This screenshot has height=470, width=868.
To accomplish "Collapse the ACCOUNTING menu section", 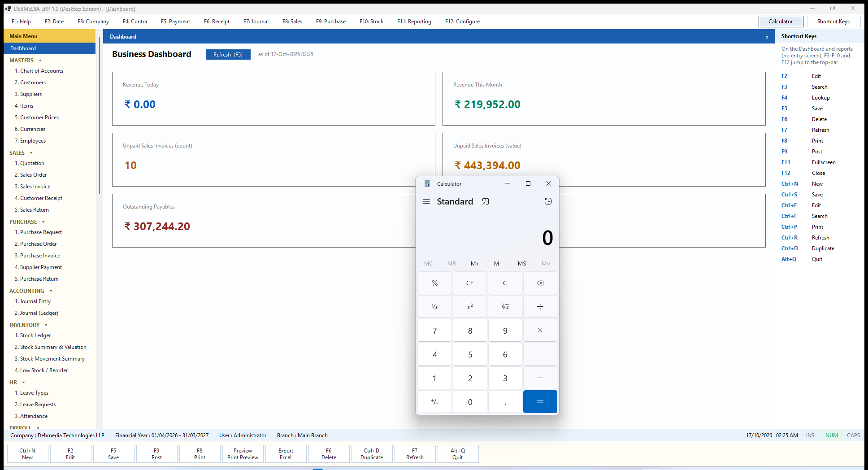I will pyautogui.click(x=51, y=291).
